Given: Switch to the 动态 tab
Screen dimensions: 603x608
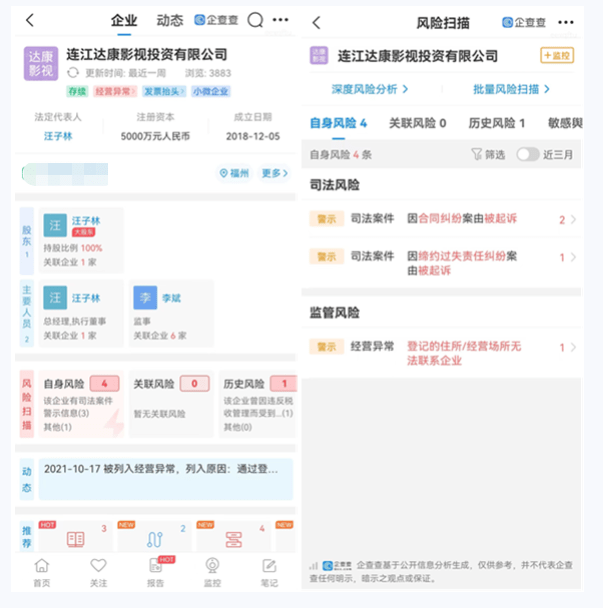Looking at the screenshot, I should coord(170,20).
